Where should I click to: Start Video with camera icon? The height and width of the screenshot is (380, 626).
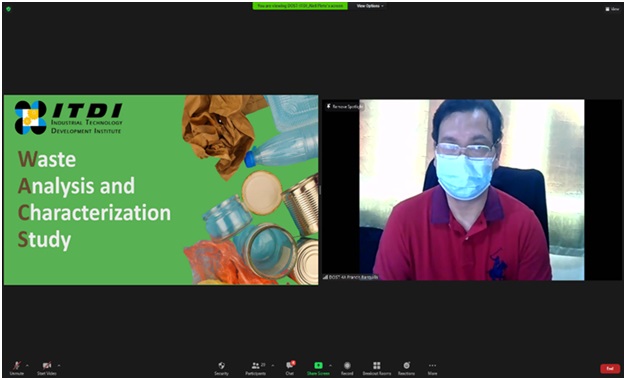pos(47,368)
